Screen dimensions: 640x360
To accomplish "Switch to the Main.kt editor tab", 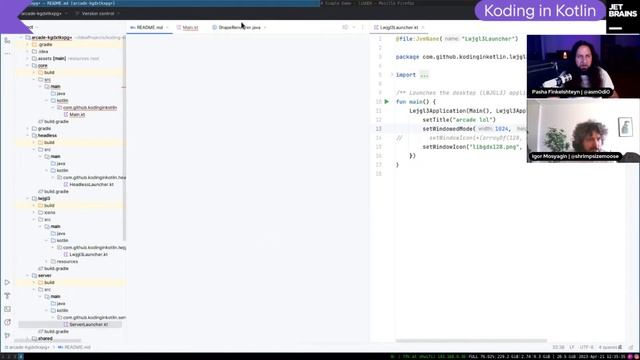I will [187, 27].
